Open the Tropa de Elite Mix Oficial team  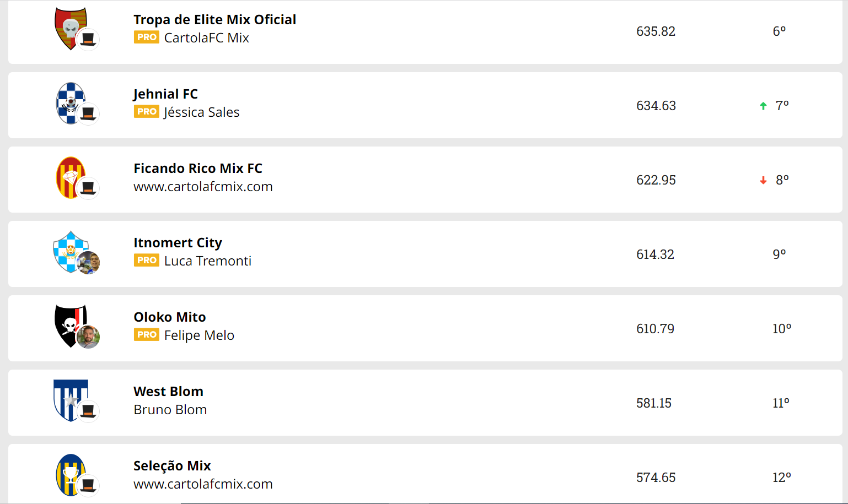click(x=214, y=20)
